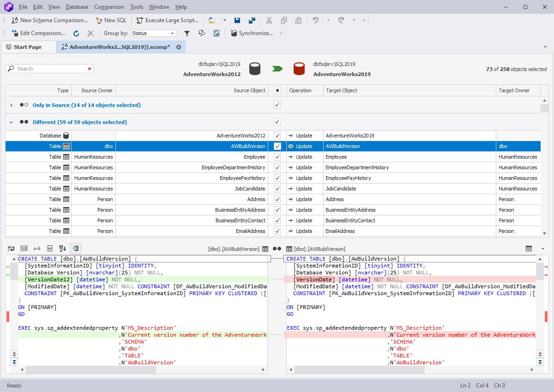This screenshot has height=392, width=554.
Task: Uncheck the AdventureWorks2012 database row checkbox
Action: pyautogui.click(x=277, y=136)
